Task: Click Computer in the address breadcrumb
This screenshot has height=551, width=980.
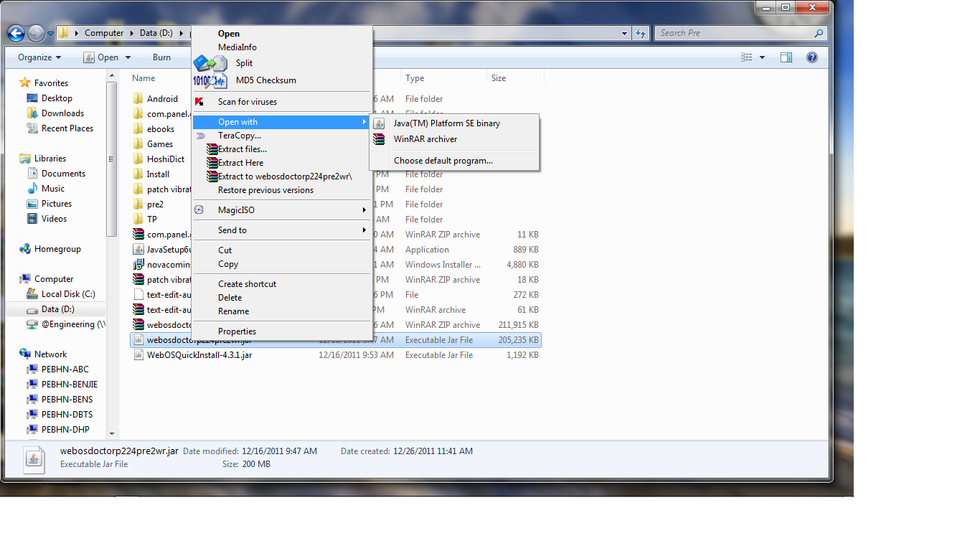Action: tap(104, 33)
